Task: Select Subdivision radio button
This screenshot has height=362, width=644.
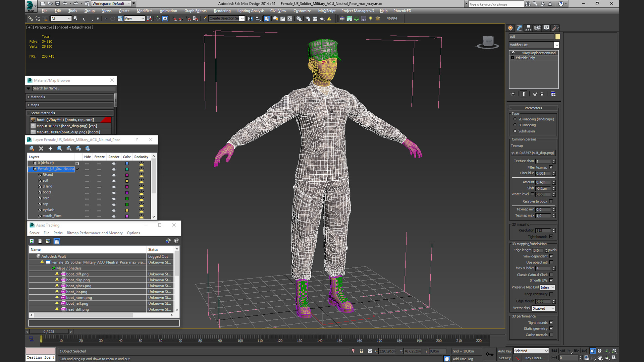Action: [x=515, y=131]
